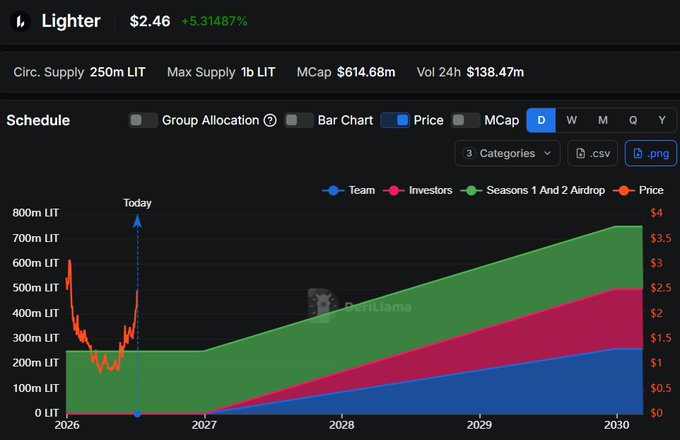Click the 1b LIT max supply value

258,72
